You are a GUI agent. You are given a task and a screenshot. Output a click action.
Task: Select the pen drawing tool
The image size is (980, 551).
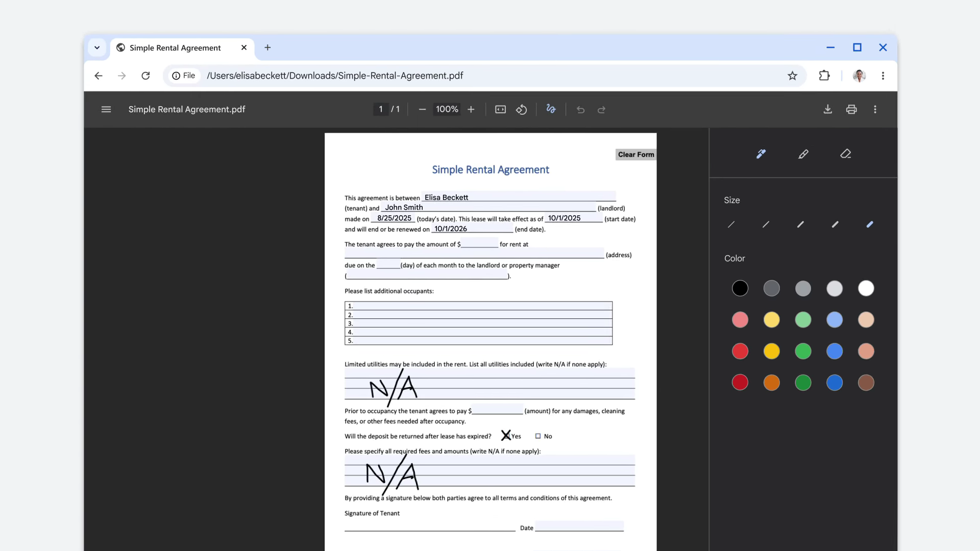761,154
